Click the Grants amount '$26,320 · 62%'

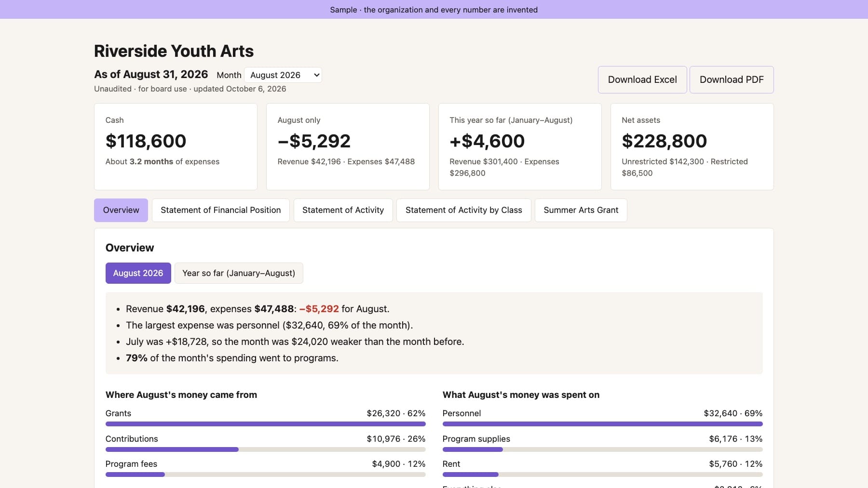click(396, 413)
